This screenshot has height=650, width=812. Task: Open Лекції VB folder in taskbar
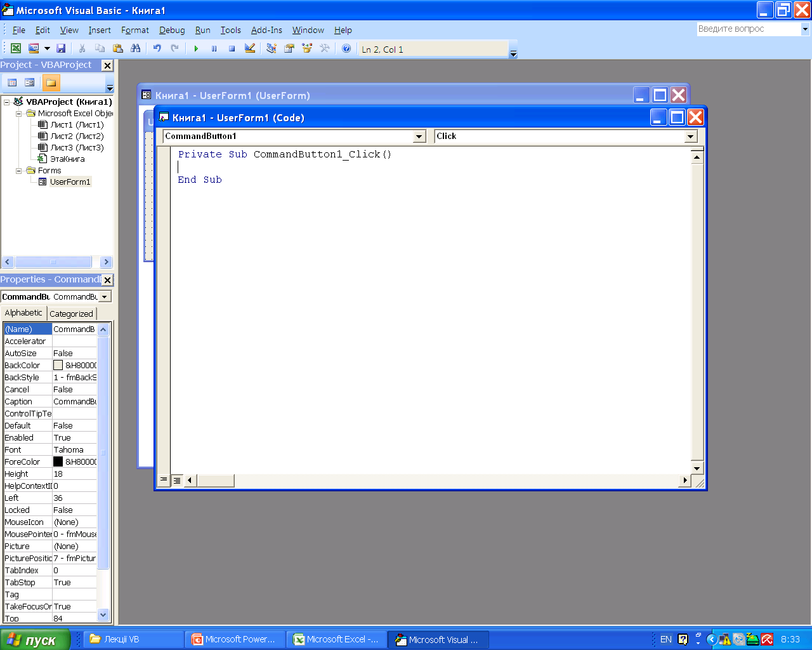coord(133,639)
